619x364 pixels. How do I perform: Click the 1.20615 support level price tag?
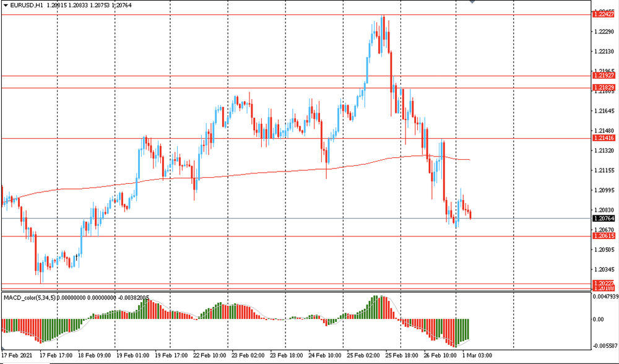pos(604,236)
